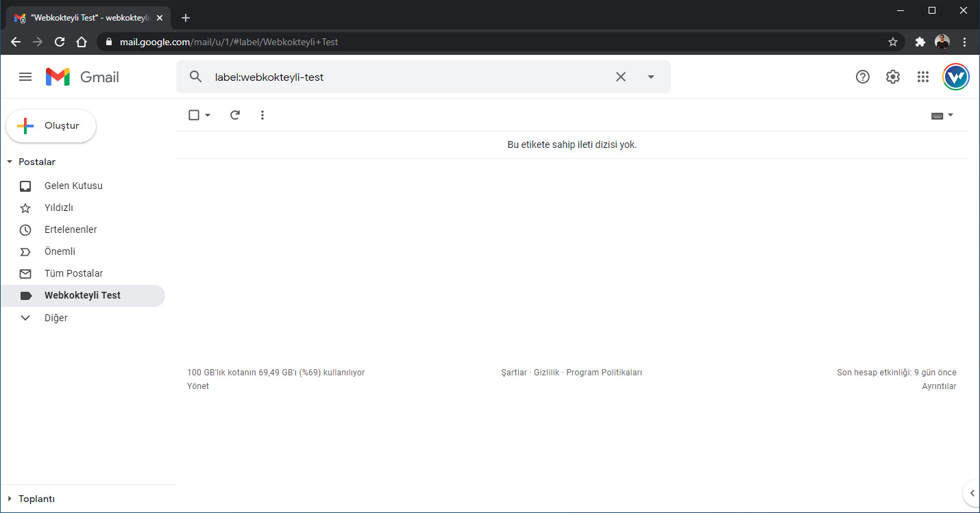The image size is (980, 513).
Task: Open the Gmail main menu hamburger icon
Action: point(25,77)
